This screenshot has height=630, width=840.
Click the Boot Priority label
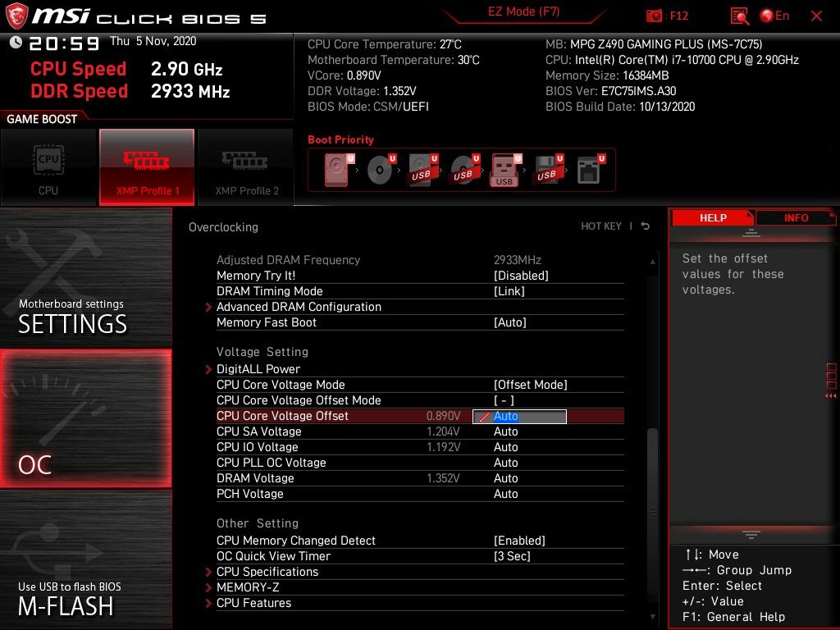tap(340, 139)
